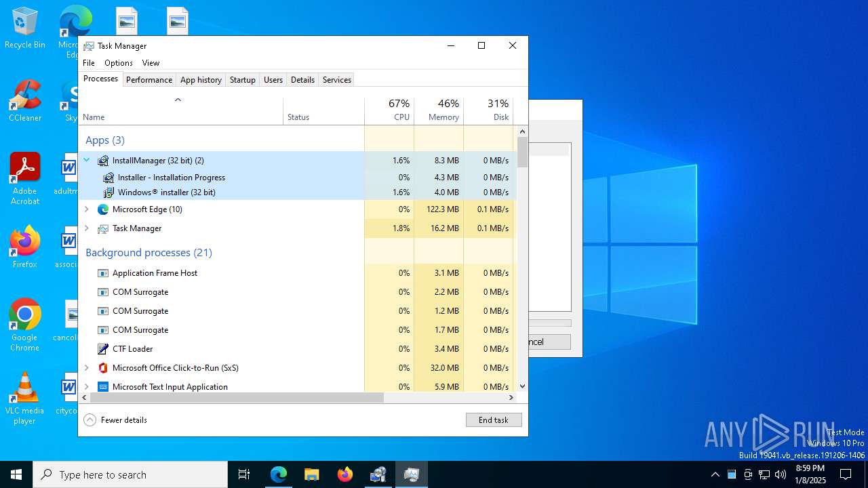Switch to the Startup tab
This screenshot has width=868, height=488.
[242, 80]
